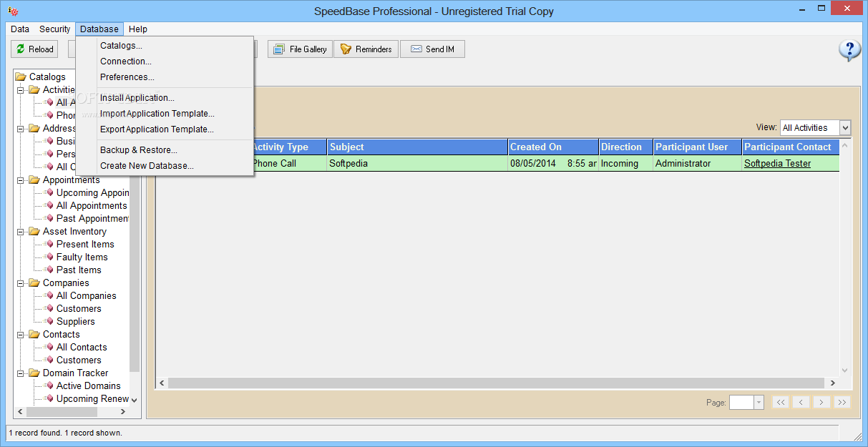
Task: Click the gem icon next to Suppliers
Action: (50, 321)
